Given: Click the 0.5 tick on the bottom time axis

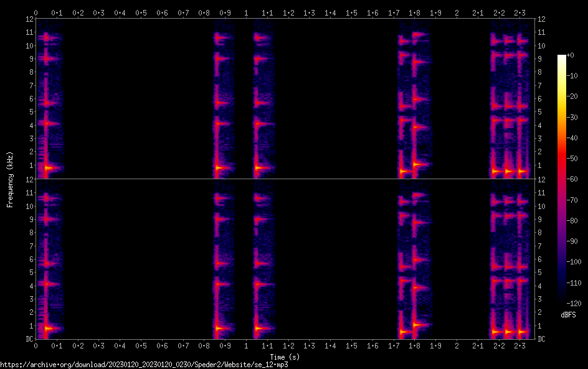Looking at the screenshot, I should point(141,346).
